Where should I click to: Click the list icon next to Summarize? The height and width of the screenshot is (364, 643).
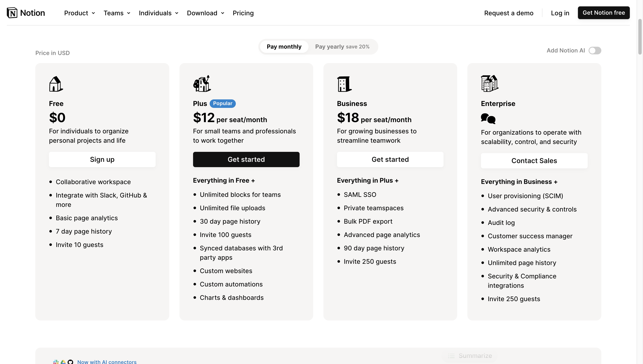(x=452, y=356)
